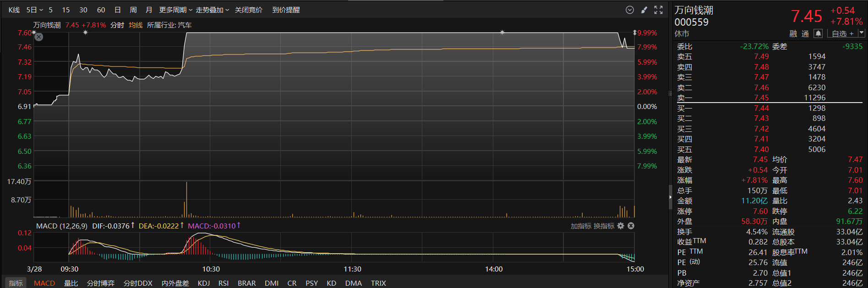Click the 金额 11.20亿 turnover value
Image resolution: width=868 pixels, height=288 pixels.
754,201
